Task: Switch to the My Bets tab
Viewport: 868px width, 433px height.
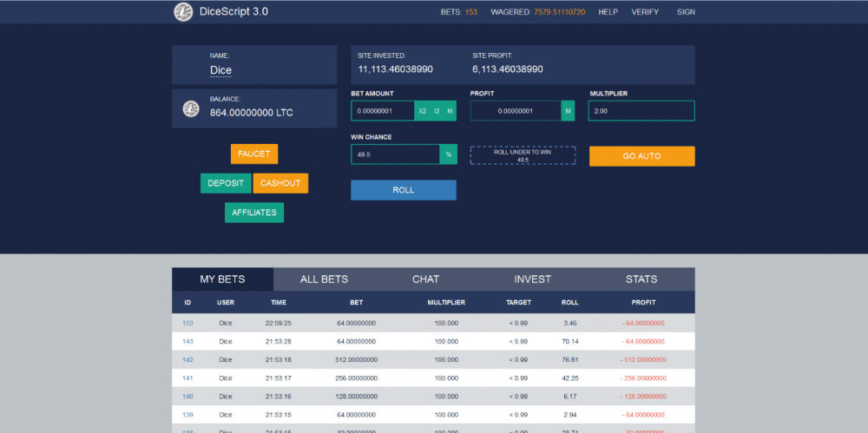Action: 222,279
